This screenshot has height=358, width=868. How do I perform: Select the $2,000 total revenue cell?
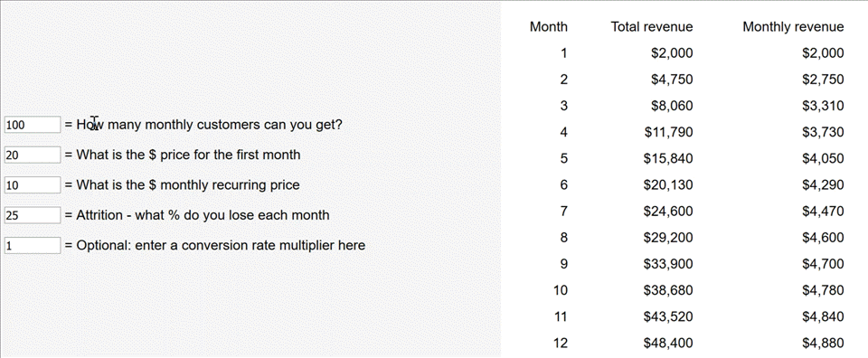672,53
